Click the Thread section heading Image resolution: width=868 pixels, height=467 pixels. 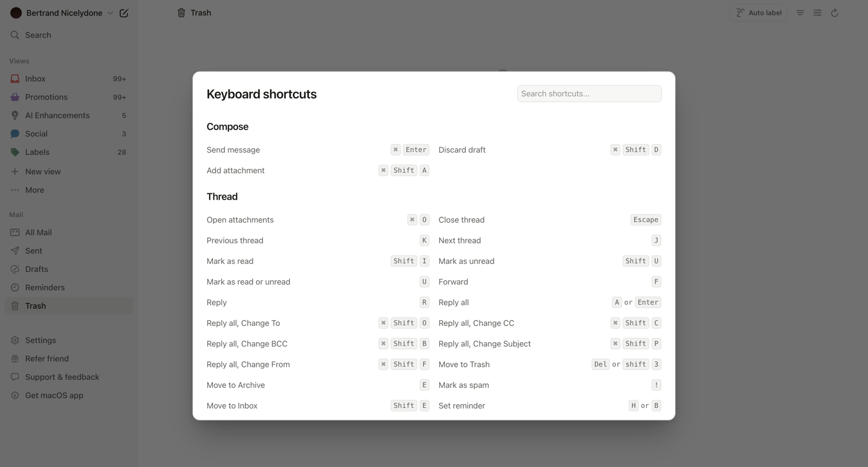pos(222,197)
